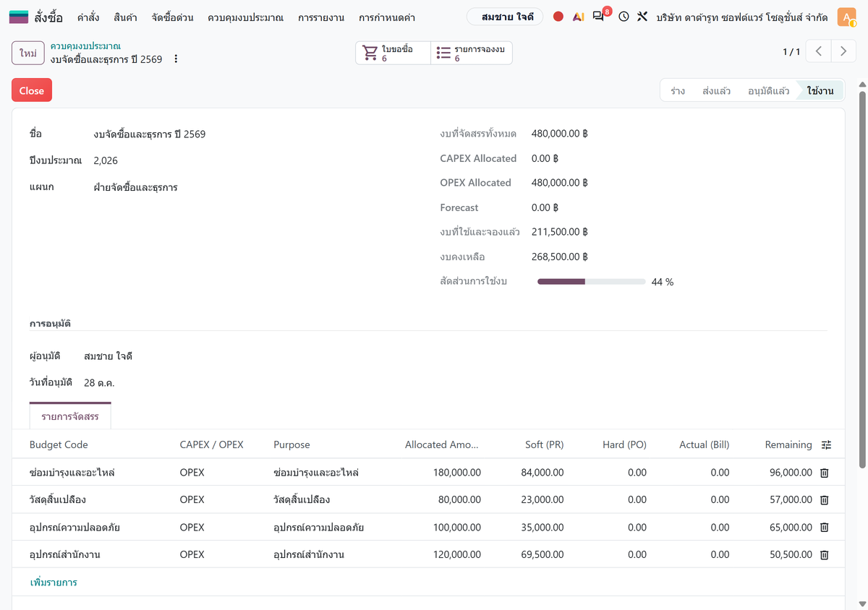The width and height of the screenshot is (868, 610).
Task: Open the AI assistant icon
Action: pos(578,17)
